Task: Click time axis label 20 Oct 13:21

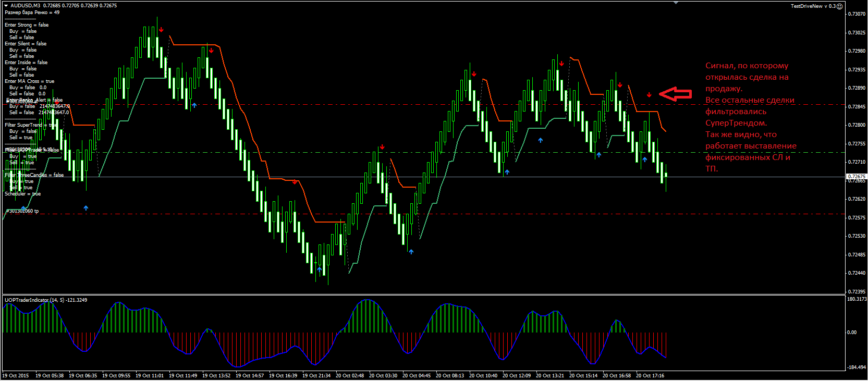Action: [550, 376]
